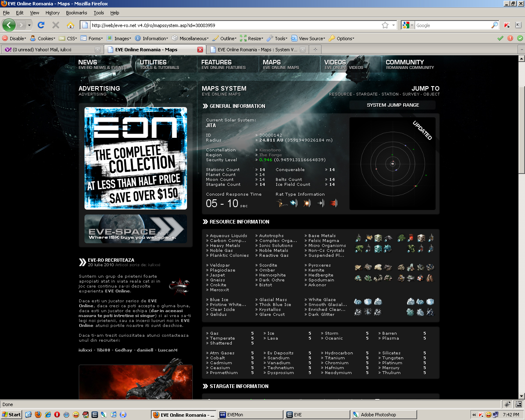Viewport: 525px width, 420px height.
Task: Click the red waves rat type icon
Action: click(x=334, y=203)
